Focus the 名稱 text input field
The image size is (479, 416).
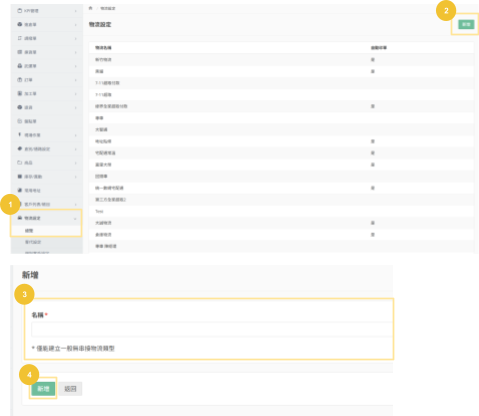click(x=212, y=329)
